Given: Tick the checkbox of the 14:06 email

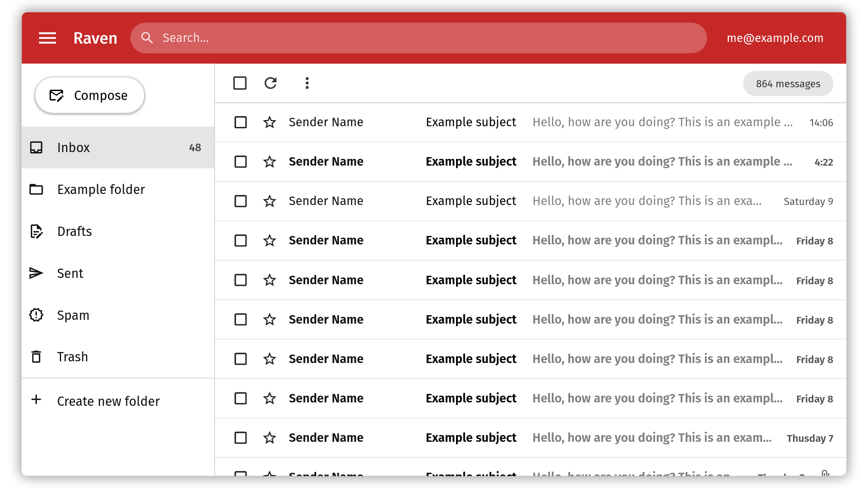Looking at the screenshot, I should coord(240,122).
